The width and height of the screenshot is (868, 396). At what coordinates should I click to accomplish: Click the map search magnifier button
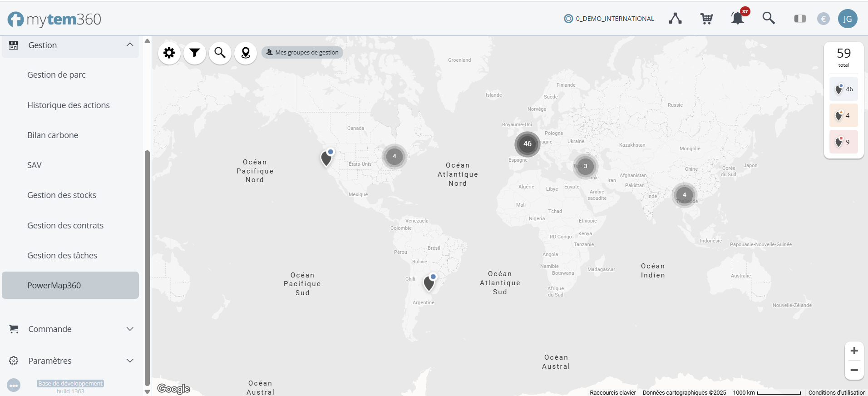pos(220,53)
